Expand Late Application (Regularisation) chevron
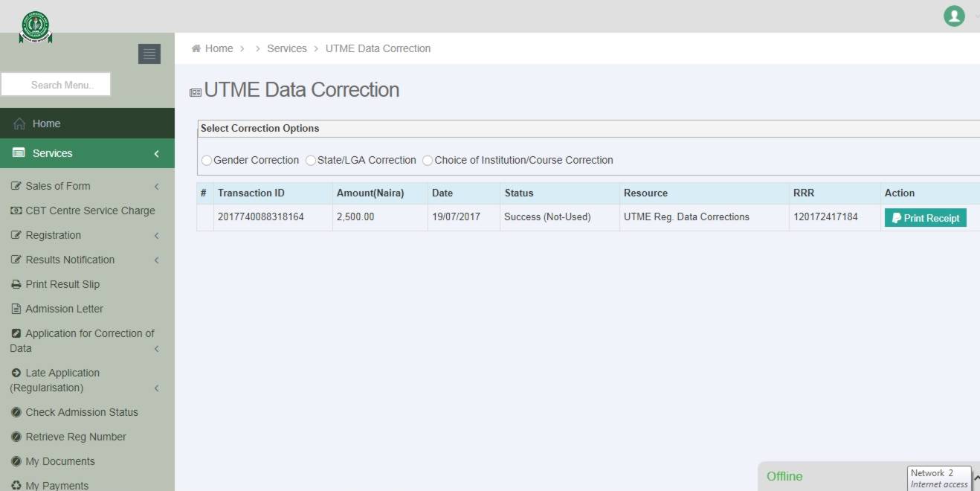 click(157, 388)
